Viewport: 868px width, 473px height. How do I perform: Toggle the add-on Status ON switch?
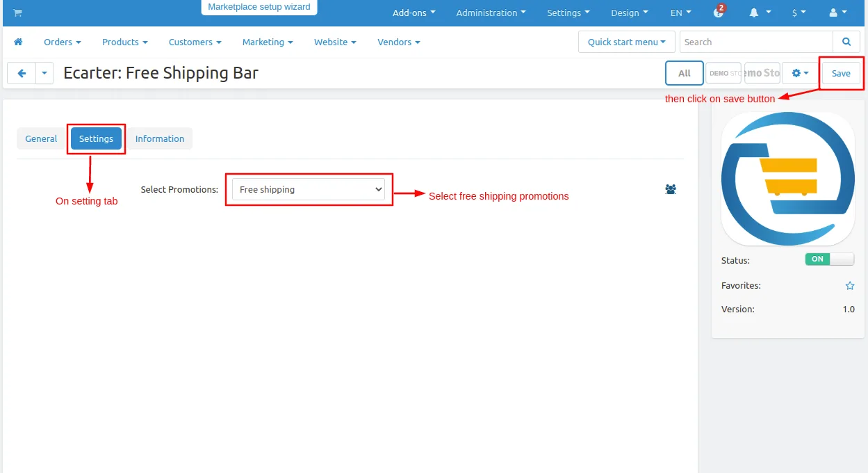point(830,259)
